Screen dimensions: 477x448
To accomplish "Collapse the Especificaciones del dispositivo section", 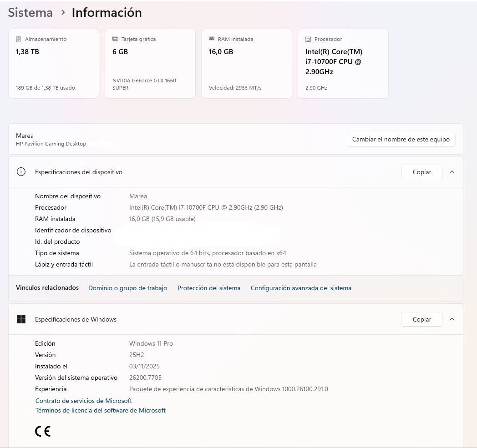I will pyautogui.click(x=452, y=172).
